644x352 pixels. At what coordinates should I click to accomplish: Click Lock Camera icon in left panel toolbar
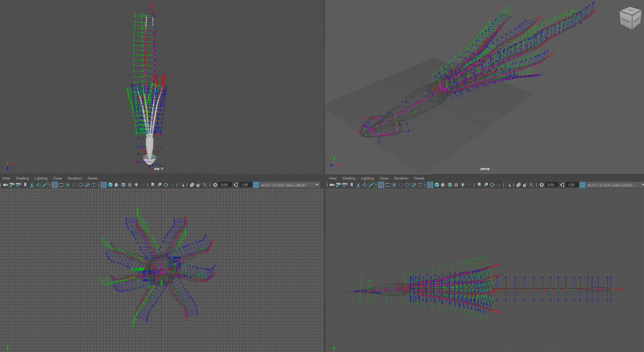(x=12, y=185)
